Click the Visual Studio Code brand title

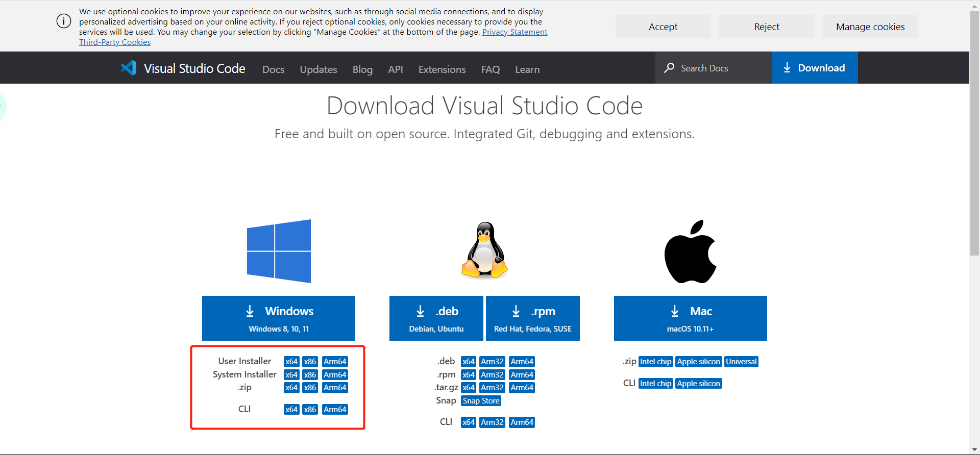point(194,68)
